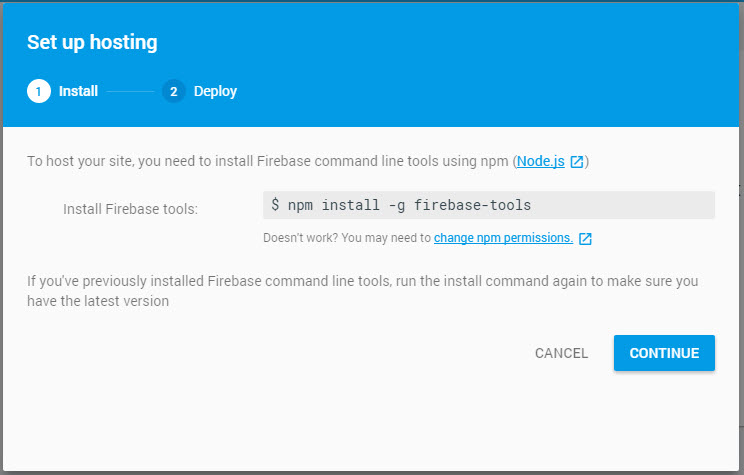
Task: Click the npm install command box
Action: (x=489, y=205)
